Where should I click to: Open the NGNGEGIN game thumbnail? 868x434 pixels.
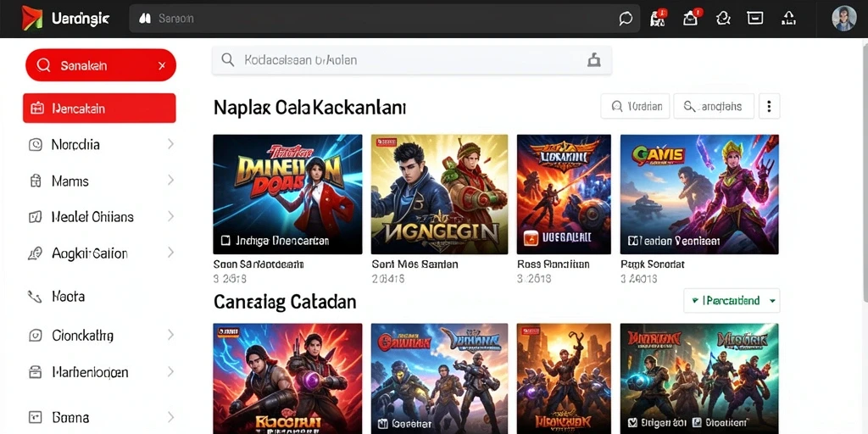click(x=440, y=194)
